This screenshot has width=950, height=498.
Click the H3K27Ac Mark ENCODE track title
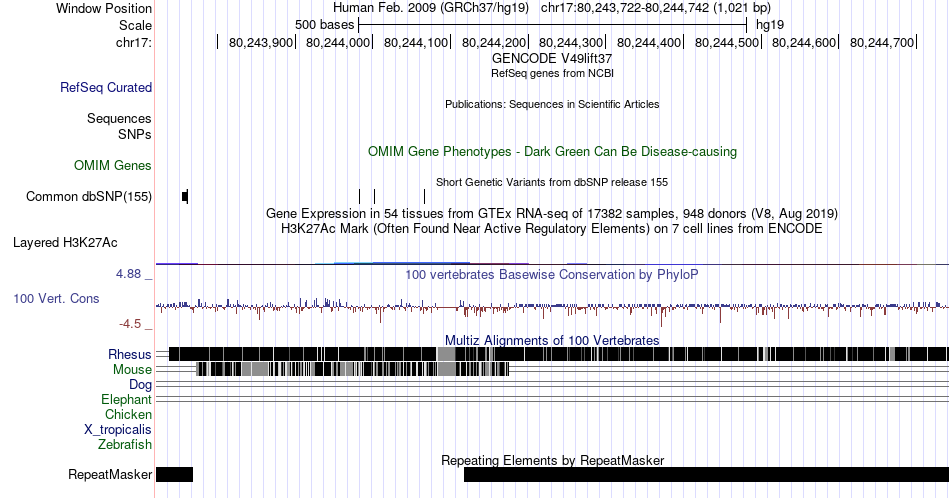552,228
